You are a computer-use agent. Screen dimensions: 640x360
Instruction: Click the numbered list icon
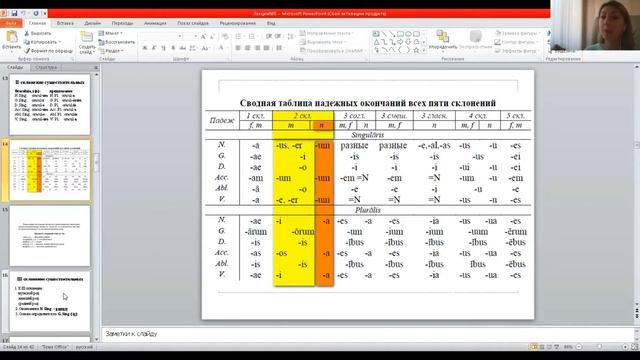click(252, 37)
